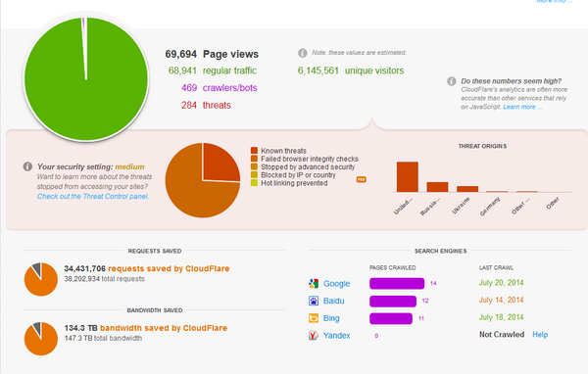Select the Yandex link in search engines
Viewport: 588px width, 374px height.
click(x=337, y=336)
